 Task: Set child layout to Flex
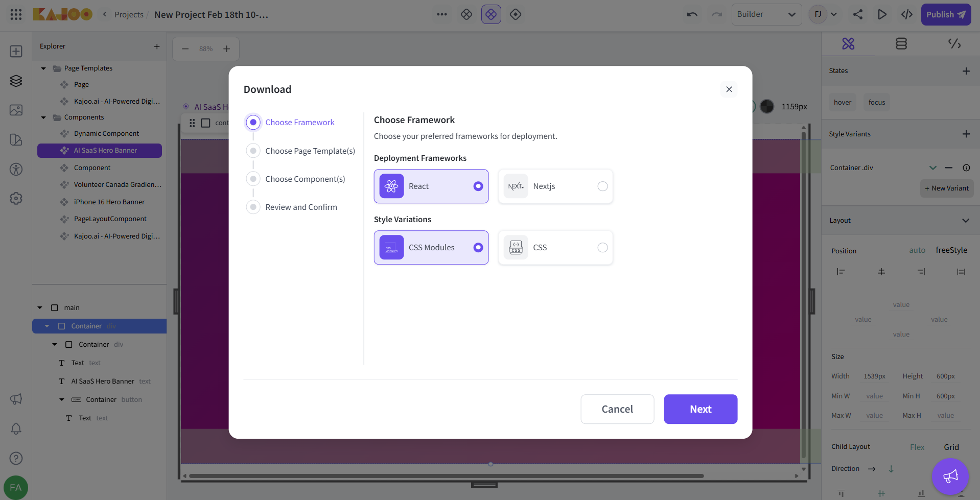pos(917,447)
